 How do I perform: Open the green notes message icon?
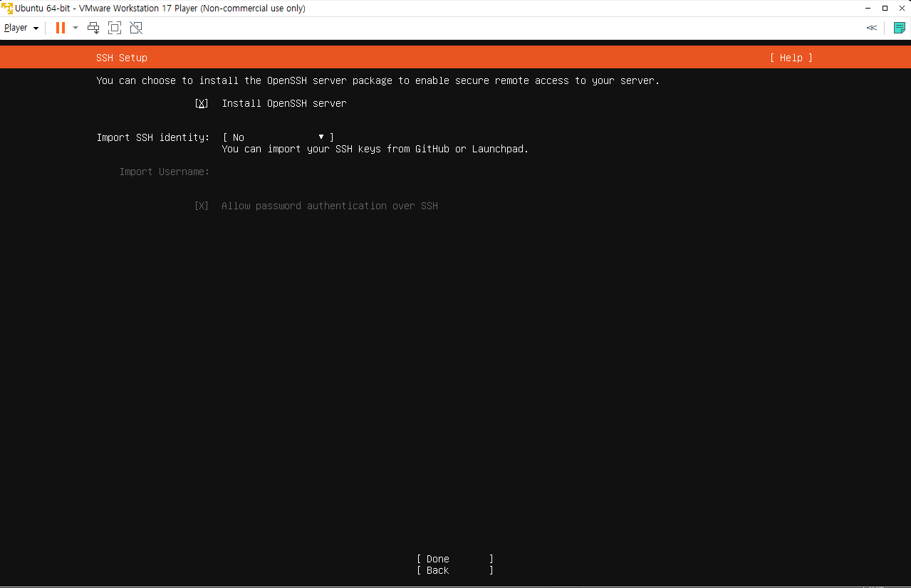899,28
